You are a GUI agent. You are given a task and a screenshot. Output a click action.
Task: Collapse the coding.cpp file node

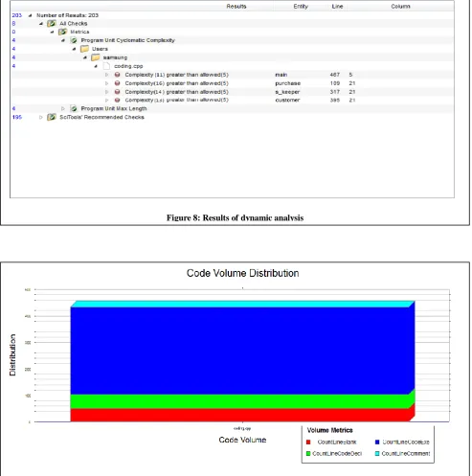[x=96, y=66]
